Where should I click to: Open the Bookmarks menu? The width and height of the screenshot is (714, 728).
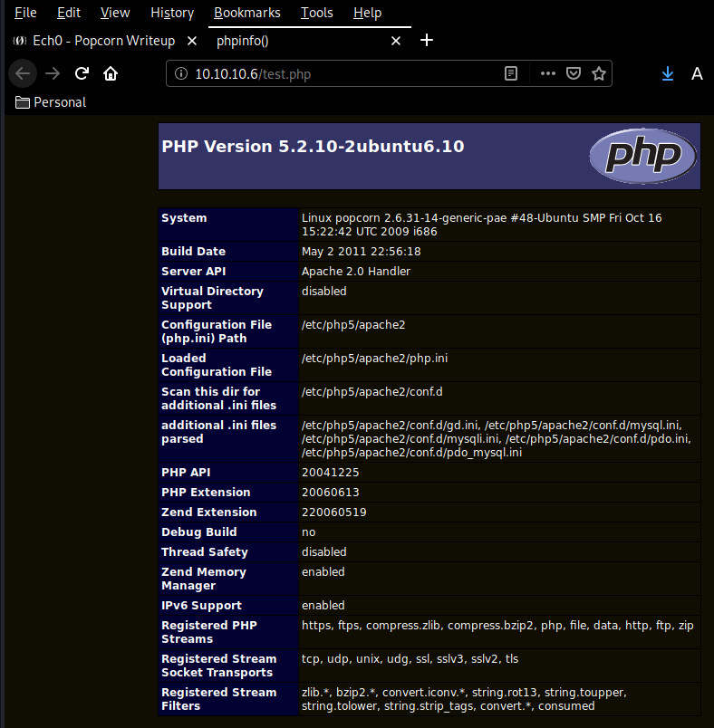(246, 13)
